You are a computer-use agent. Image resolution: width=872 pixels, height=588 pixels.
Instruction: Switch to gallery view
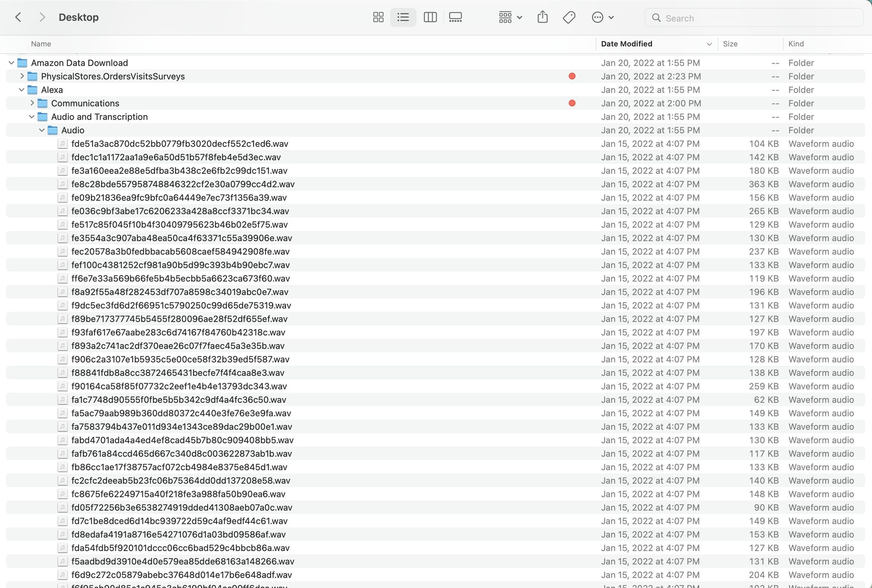pyautogui.click(x=455, y=17)
